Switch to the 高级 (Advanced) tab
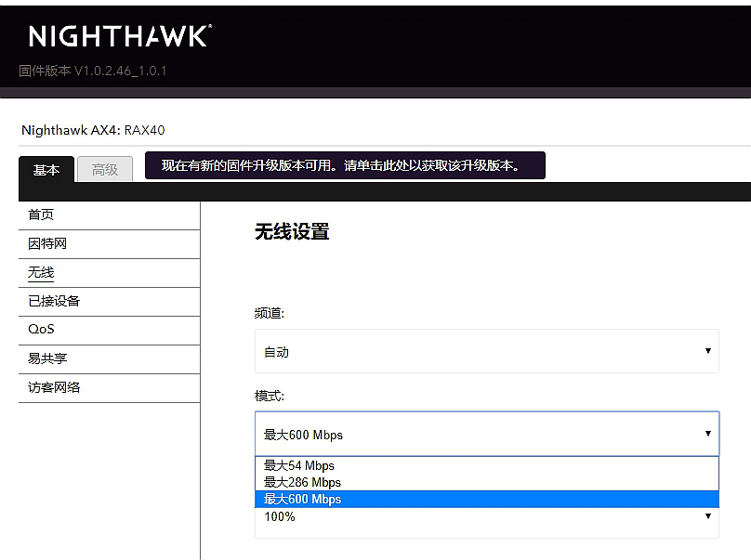The image size is (751, 560). [x=104, y=170]
